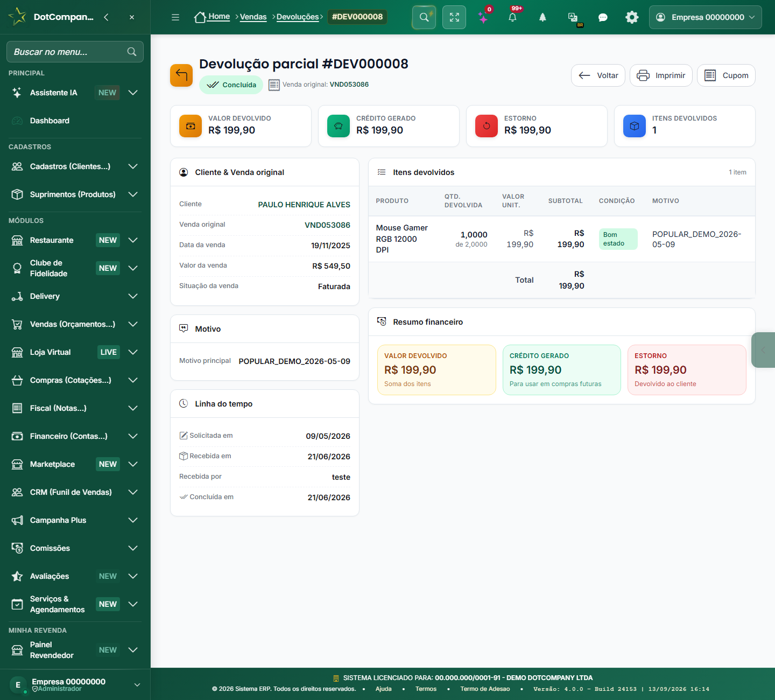
Task: Click PAULO HENRIQUE ALVES client name
Action: click(x=304, y=205)
